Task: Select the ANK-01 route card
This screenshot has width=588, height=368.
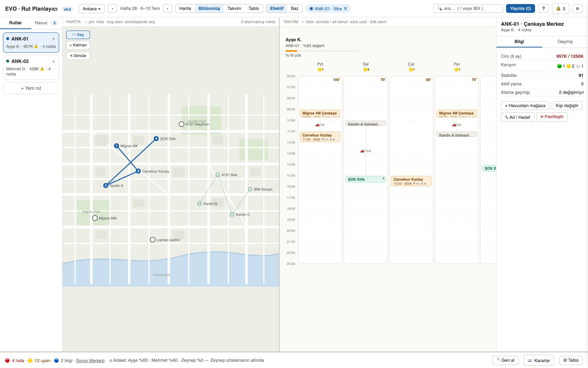Action: (31, 42)
